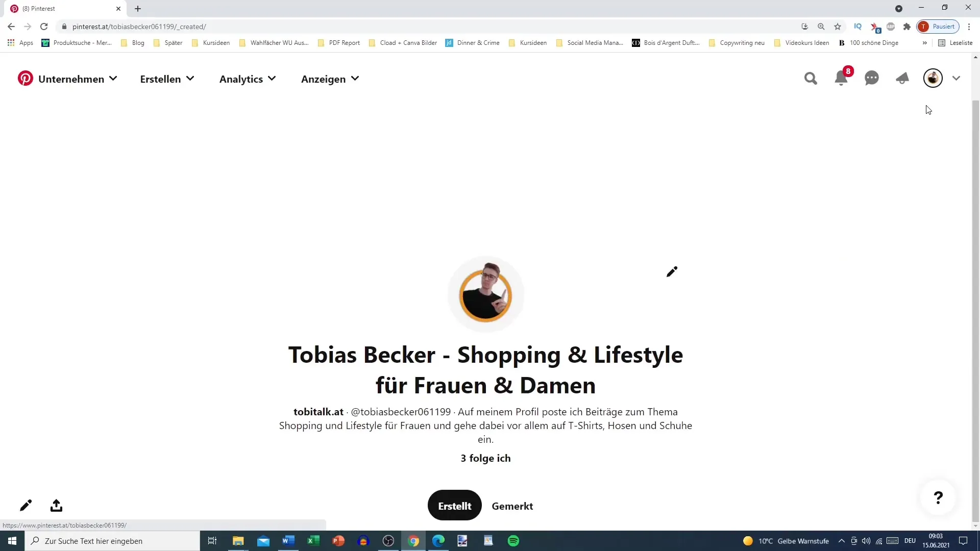980x551 pixels.
Task: Click the tobitalk.at profile link
Action: [318, 412]
